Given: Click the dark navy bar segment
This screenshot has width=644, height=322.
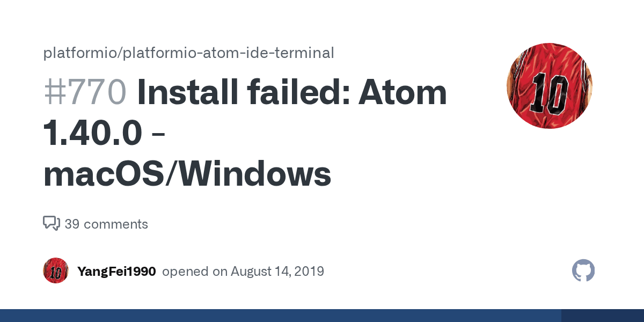Looking at the screenshot, I should click(x=602, y=316).
